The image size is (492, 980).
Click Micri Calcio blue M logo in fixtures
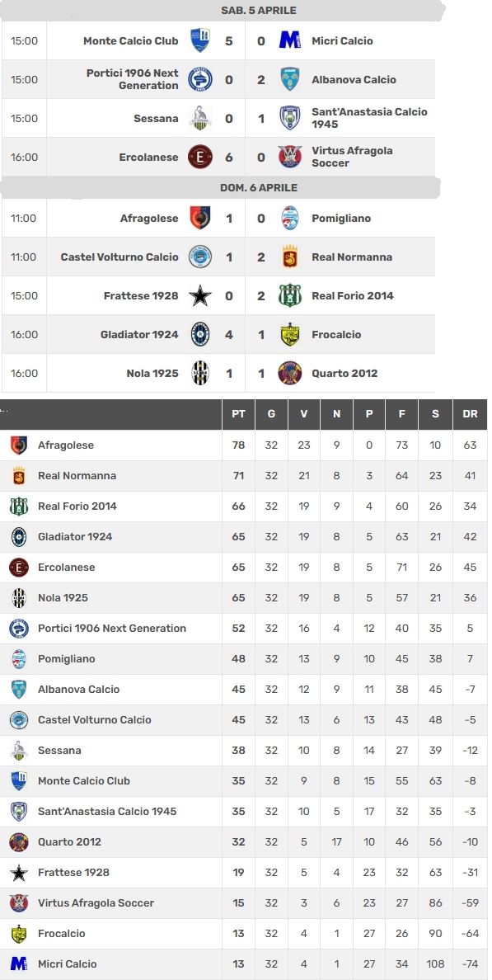pos(290,40)
